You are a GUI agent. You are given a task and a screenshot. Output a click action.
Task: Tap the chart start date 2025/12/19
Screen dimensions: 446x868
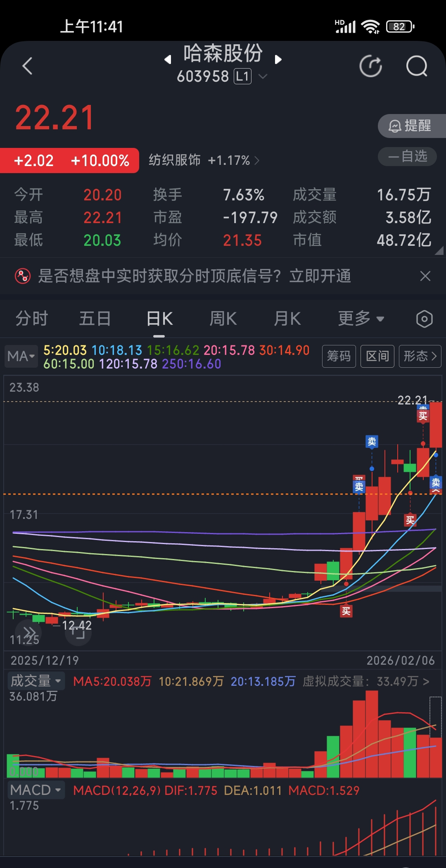(x=45, y=660)
